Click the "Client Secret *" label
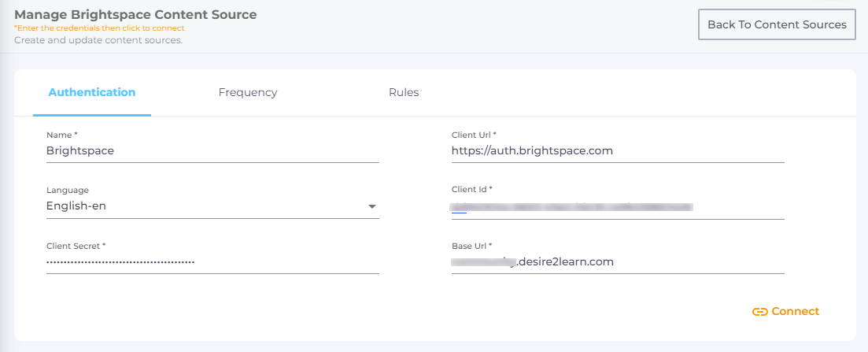This screenshot has width=868, height=352. 76,246
